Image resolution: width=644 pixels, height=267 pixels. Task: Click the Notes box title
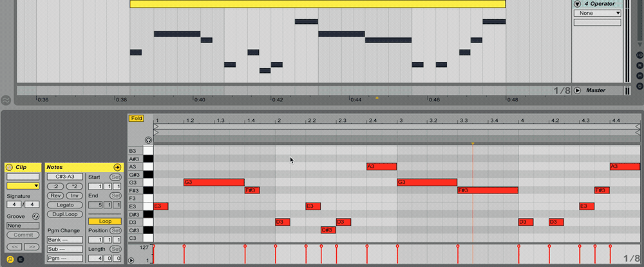[55, 168]
